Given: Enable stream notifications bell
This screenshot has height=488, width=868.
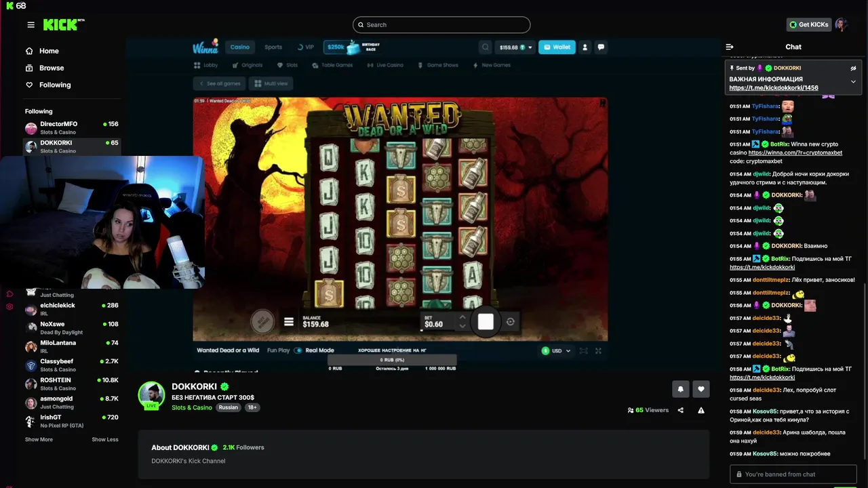Looking at the screenshot, I should coord(680,389).
